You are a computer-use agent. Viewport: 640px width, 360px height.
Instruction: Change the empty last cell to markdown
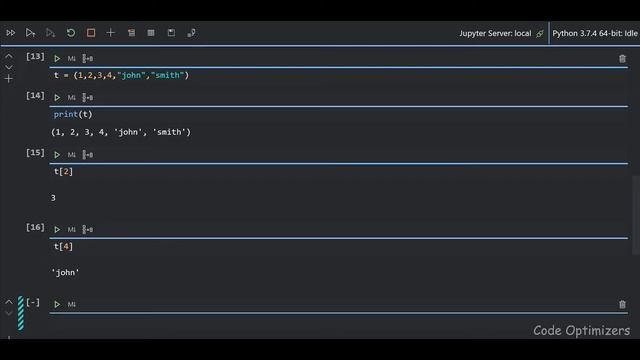click(x=71, y=304)
